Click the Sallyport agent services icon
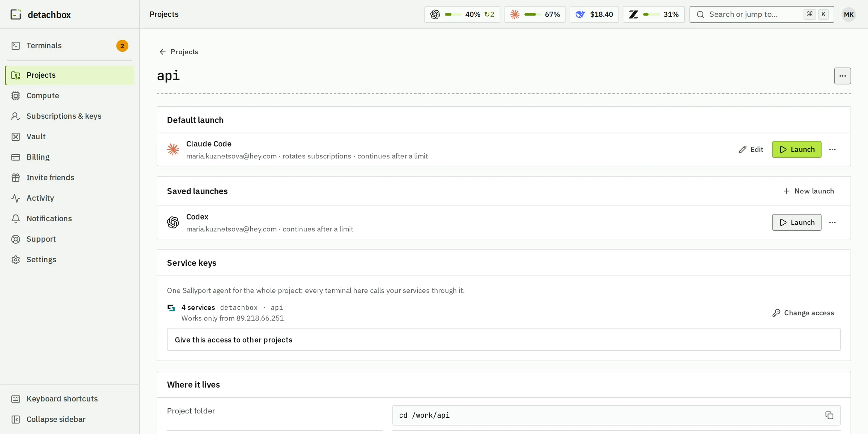868x434 pixels. click(171, 308)
